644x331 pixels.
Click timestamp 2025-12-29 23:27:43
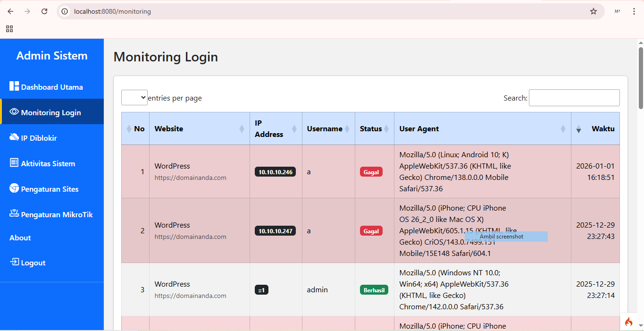[x=595, y=230]
